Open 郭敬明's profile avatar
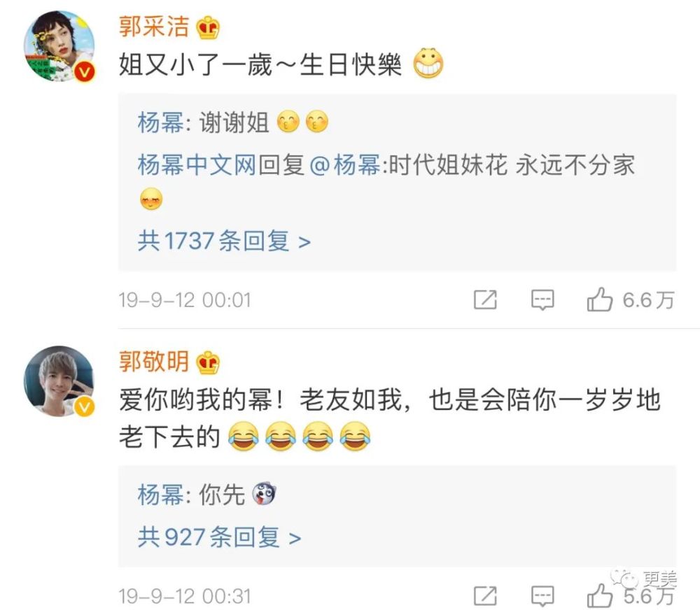Viewport: 700px width, 610px height. click(x=59, y=381)
